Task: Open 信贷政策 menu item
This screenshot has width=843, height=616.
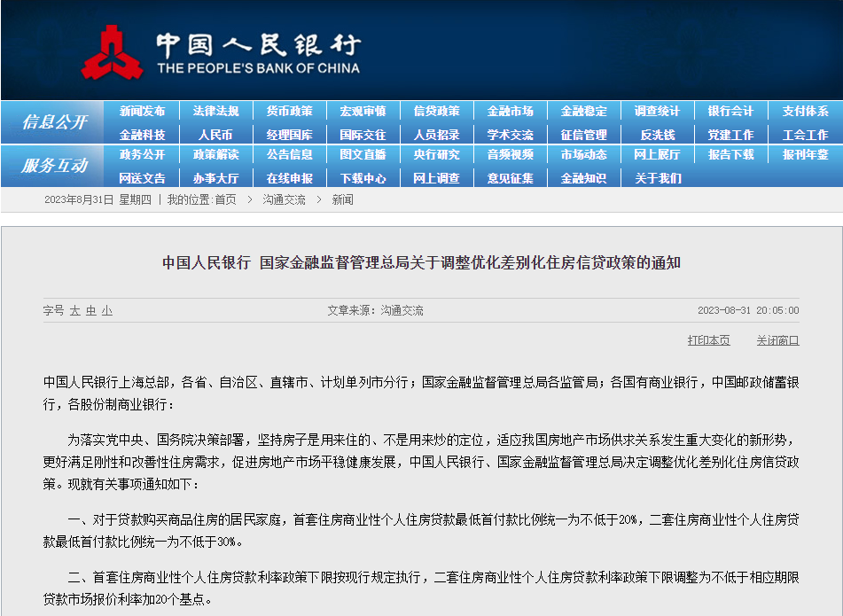Action: click(436, 112)
